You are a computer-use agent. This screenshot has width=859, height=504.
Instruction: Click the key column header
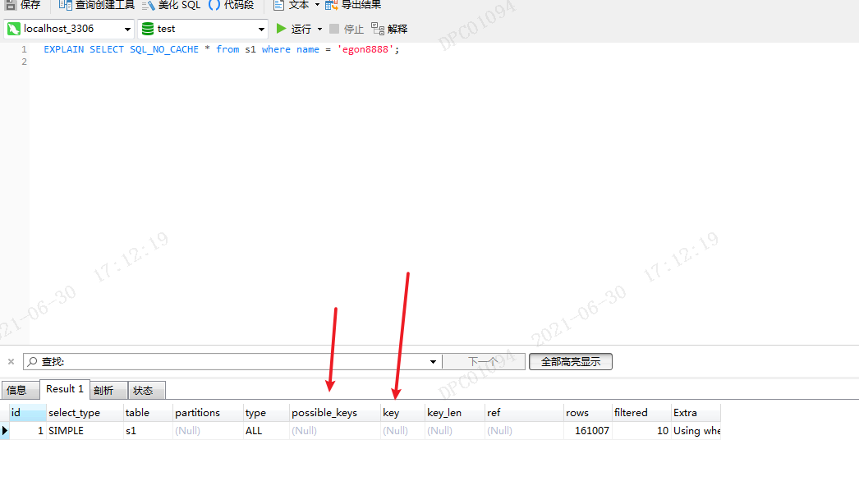click(402, 413)
